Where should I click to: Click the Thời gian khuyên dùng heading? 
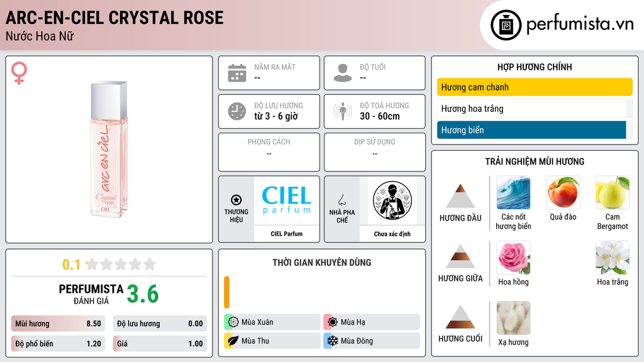click(x=321, y=262)
